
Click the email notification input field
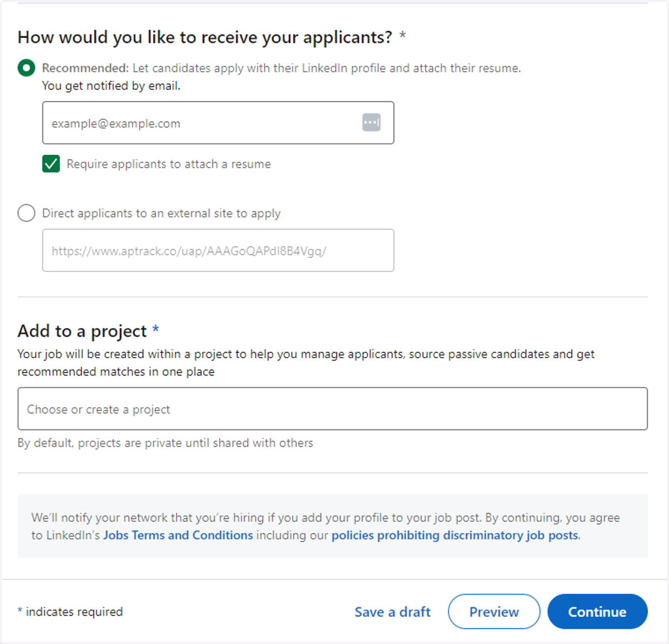[218, 123]
